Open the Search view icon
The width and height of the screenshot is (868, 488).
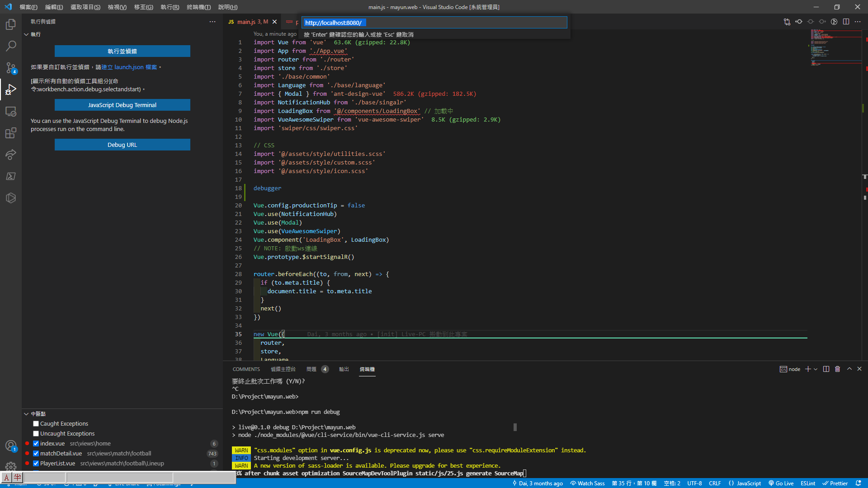point(11,46)
